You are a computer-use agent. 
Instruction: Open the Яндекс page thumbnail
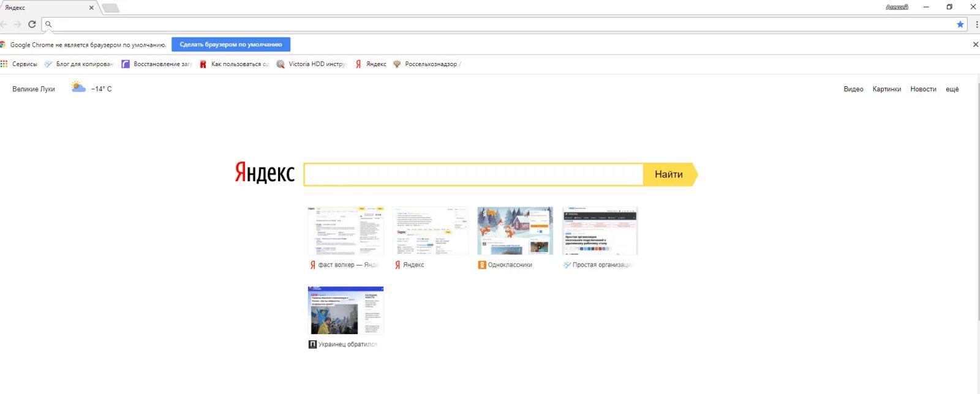431,231
